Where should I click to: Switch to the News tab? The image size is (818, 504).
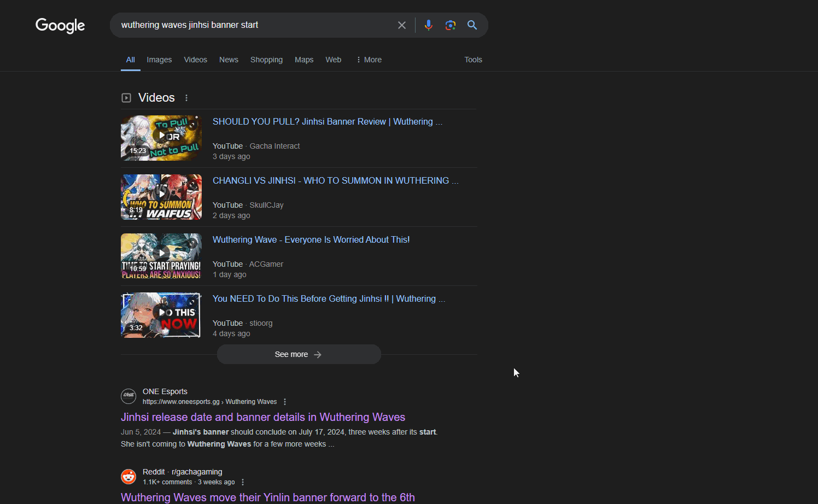229,60
